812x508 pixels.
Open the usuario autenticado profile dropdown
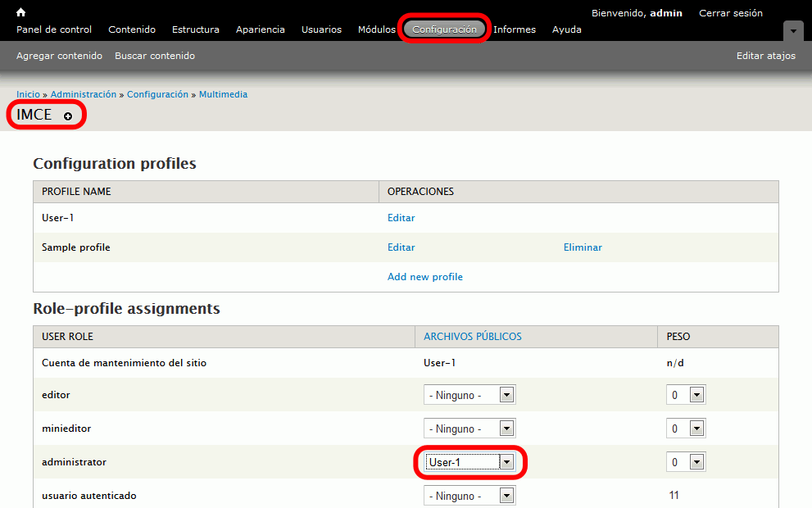click(470, 496)
